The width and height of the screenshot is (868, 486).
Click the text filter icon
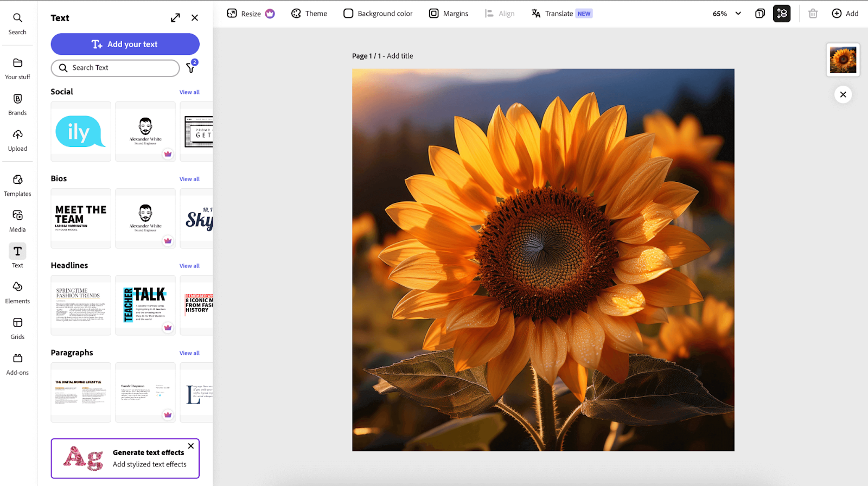190,68
